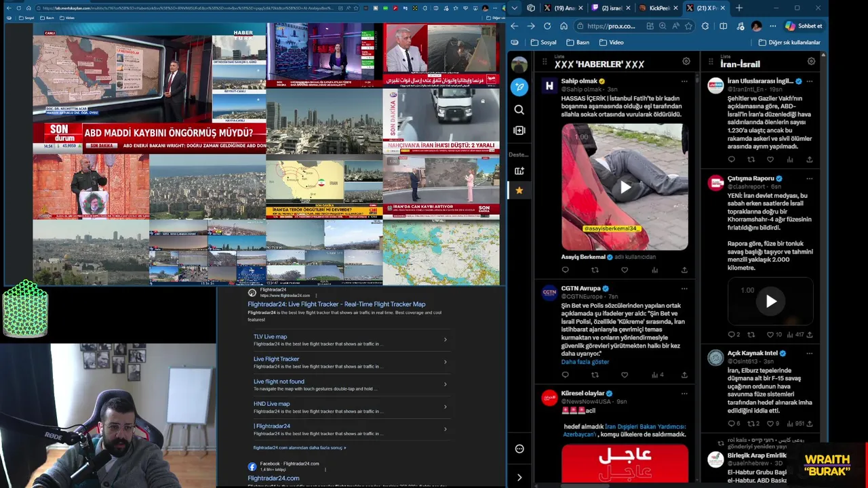Open Edge settings and more menu
Image resolution: width=868 pixels, height=488 pixels.
(x=774, y=26)
